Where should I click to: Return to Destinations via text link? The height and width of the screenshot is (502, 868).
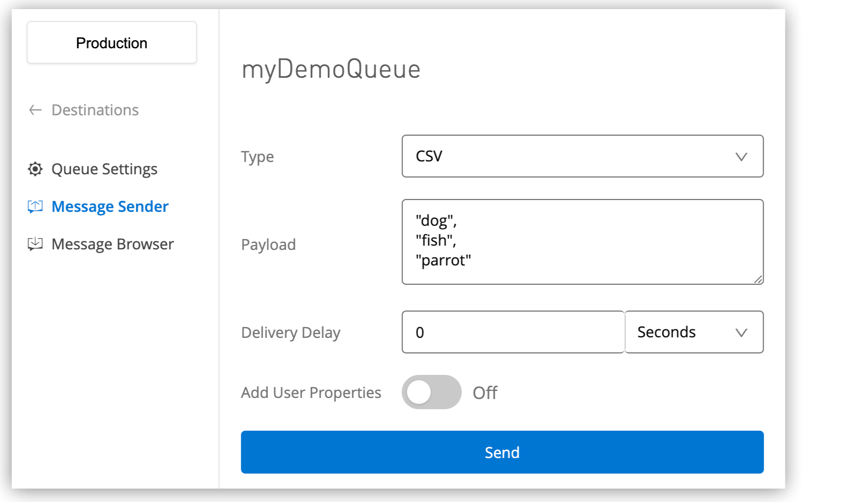(95, 110)
